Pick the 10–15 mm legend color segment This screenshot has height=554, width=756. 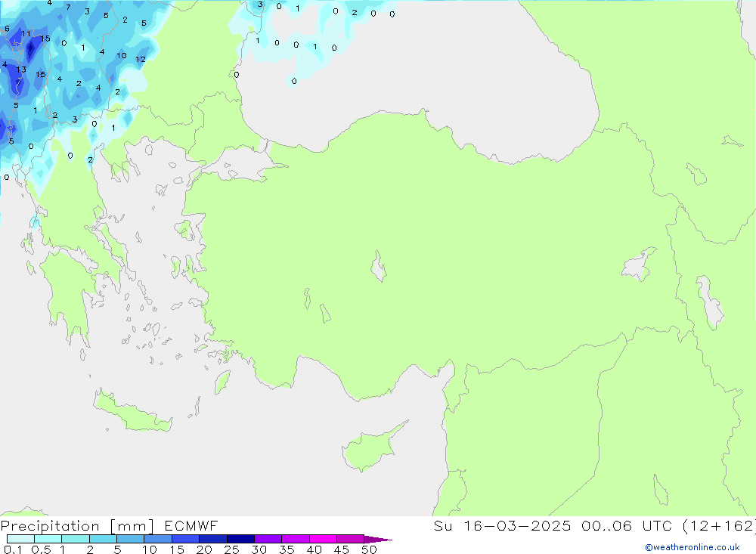[158, 539]
